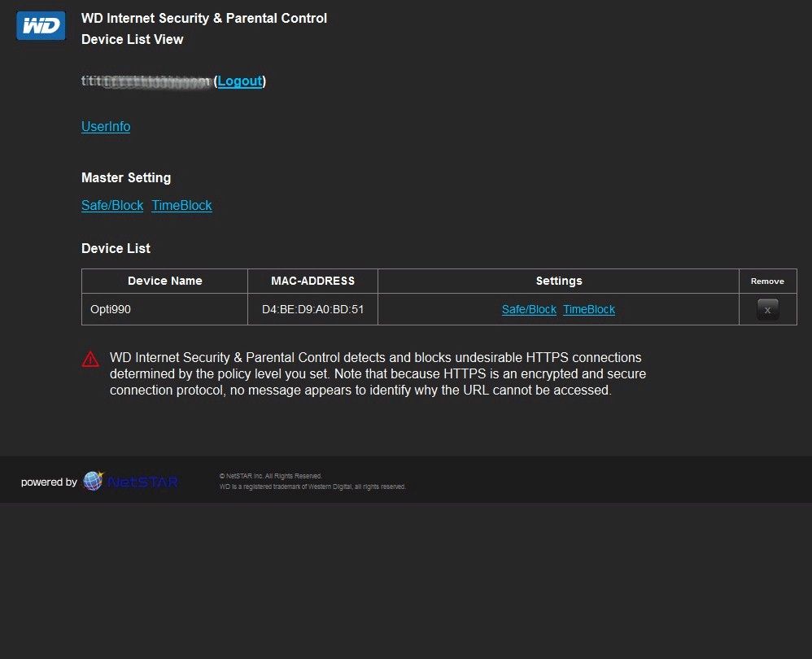This screenshot has height=659, width=812.
Task: Click the Master Setting heading
Action: pyautogui.click(x=126, y=177)
